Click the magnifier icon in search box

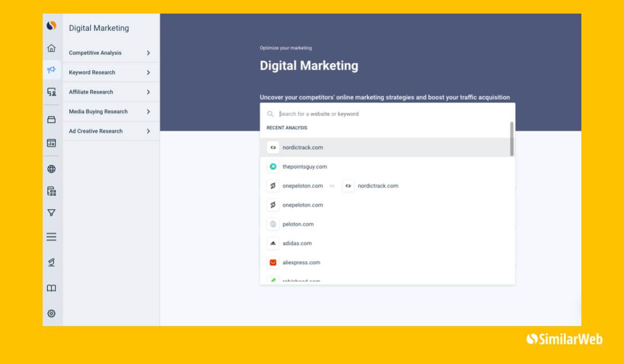pos(270,114)
